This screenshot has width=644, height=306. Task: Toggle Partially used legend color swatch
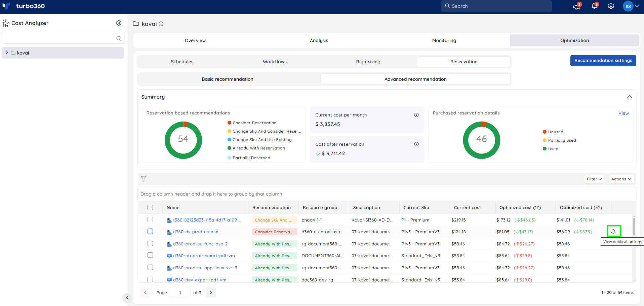tap(545, 140)
